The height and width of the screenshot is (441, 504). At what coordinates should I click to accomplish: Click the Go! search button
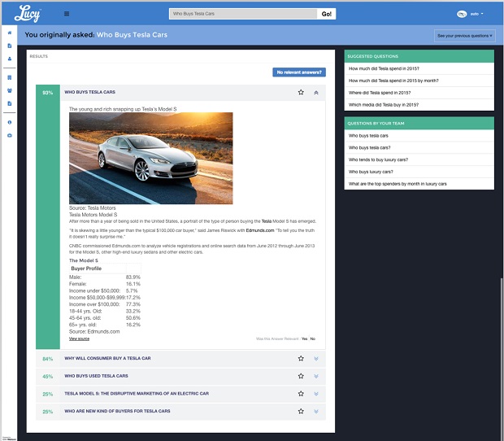tap(326, 14)
